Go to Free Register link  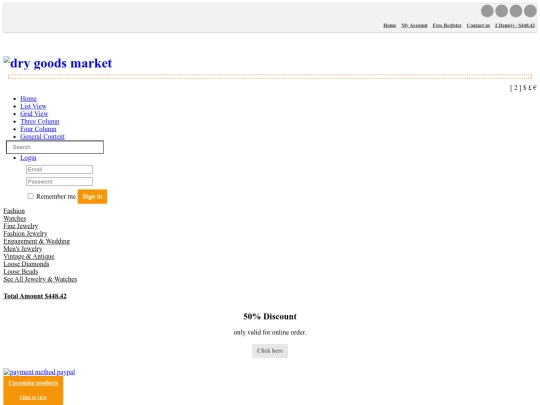click(x=447, y=25)
